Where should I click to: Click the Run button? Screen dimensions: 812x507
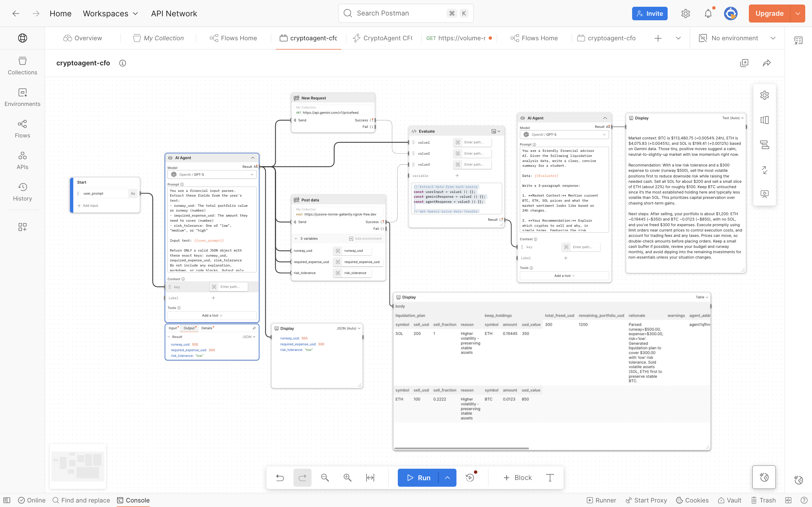click(x=418, y=477)
